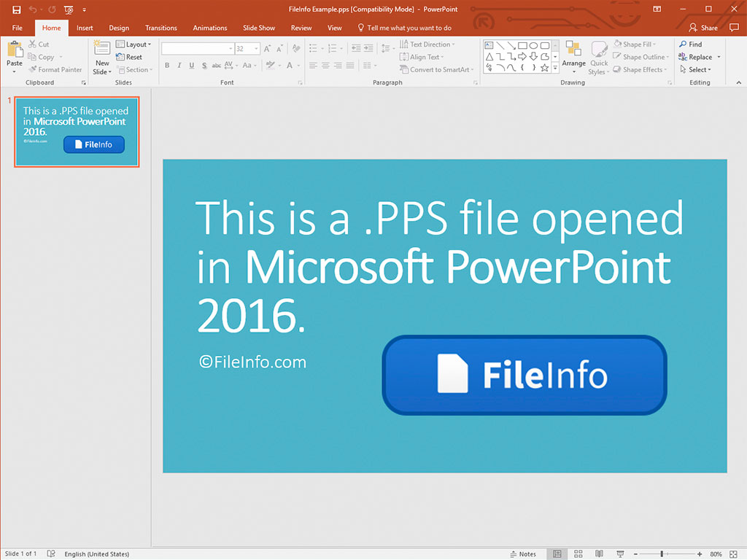Switch to the Insert tab
The image size is (747, 560).
tap(85, 28)
